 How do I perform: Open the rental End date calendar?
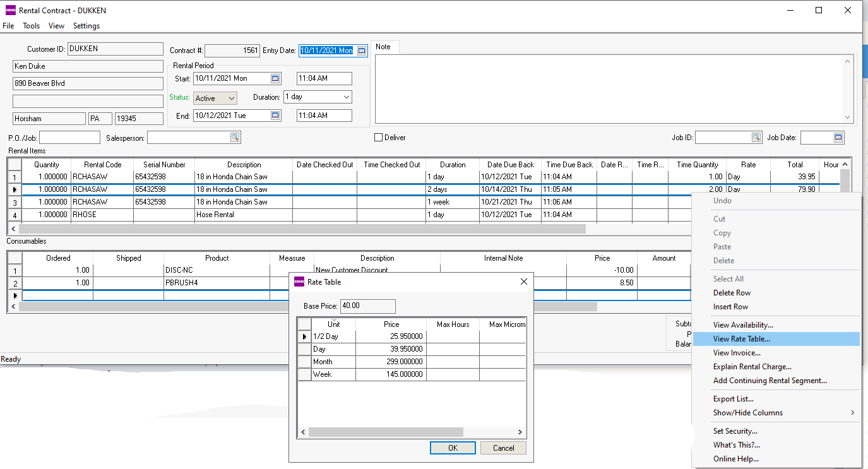(x=275, y=116)
